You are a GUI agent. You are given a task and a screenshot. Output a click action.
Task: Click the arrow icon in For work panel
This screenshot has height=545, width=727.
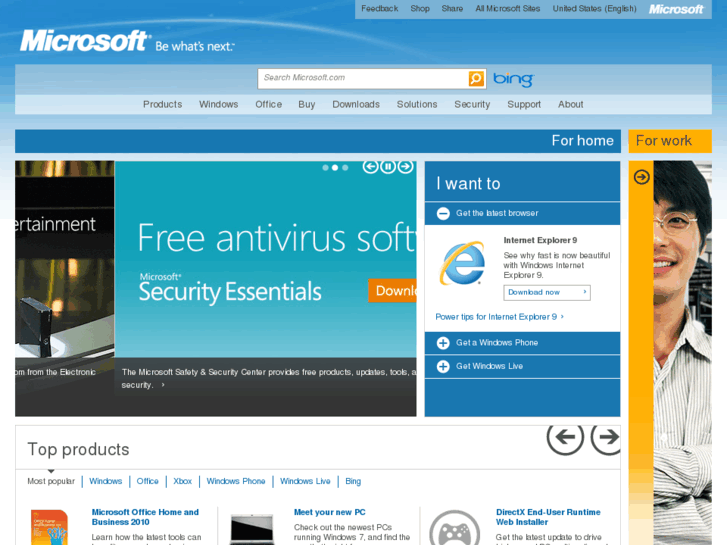click(x=642, y=177)
